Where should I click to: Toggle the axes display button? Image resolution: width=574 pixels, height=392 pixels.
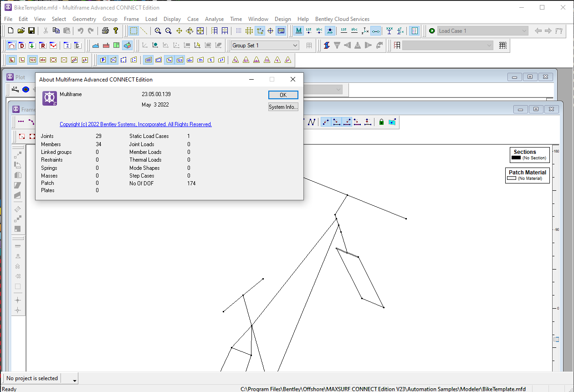[260, 31]
